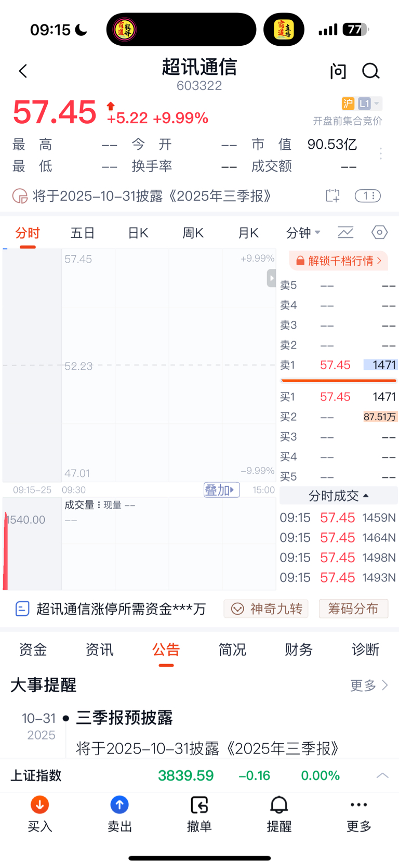The width and height of the screenshot is (399, 868).
Task: Tap the report disclosure pie icon
Action: (x=20, y=196)
